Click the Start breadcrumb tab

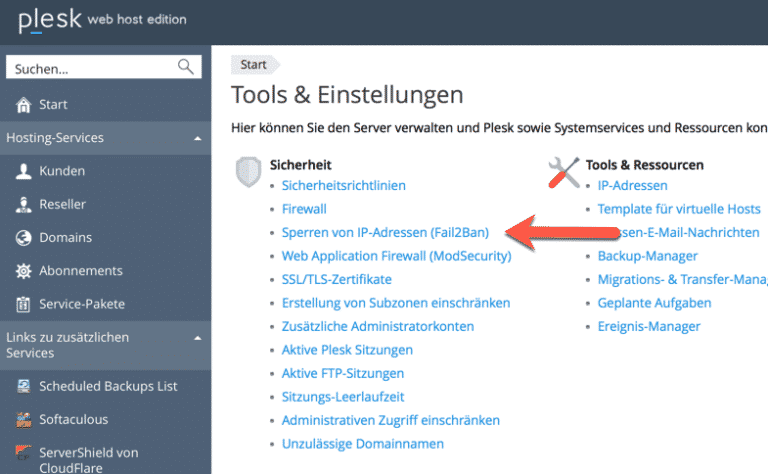coord(254,65)
